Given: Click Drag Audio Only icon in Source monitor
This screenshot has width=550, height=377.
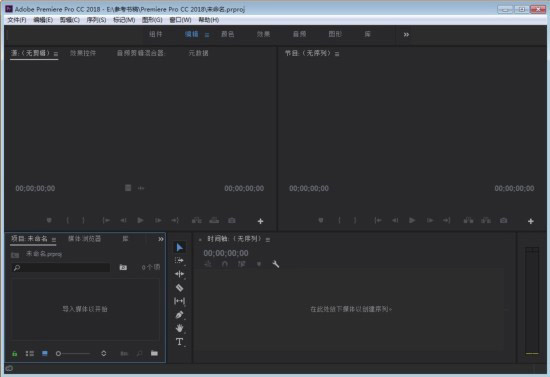Looking at the screenshot, I should [x=141, y=188].
